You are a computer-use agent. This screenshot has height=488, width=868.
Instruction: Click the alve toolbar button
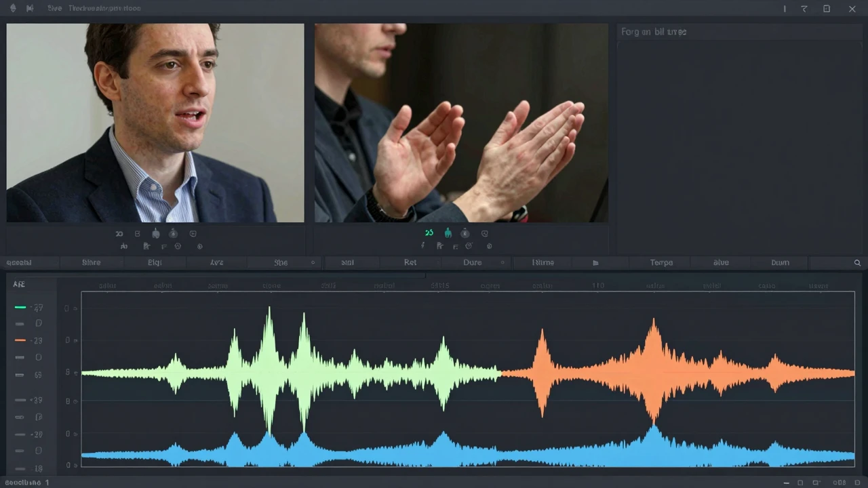pos(721,263)
